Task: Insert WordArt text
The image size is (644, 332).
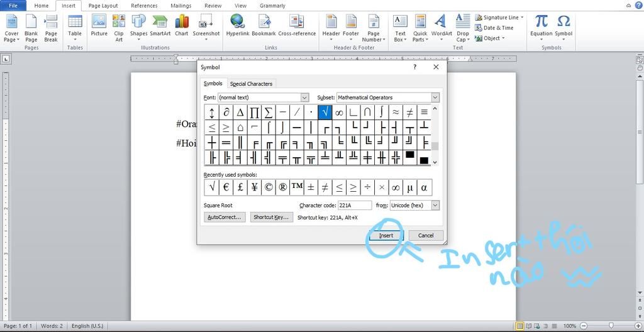Action: click(x=441, y=28)
